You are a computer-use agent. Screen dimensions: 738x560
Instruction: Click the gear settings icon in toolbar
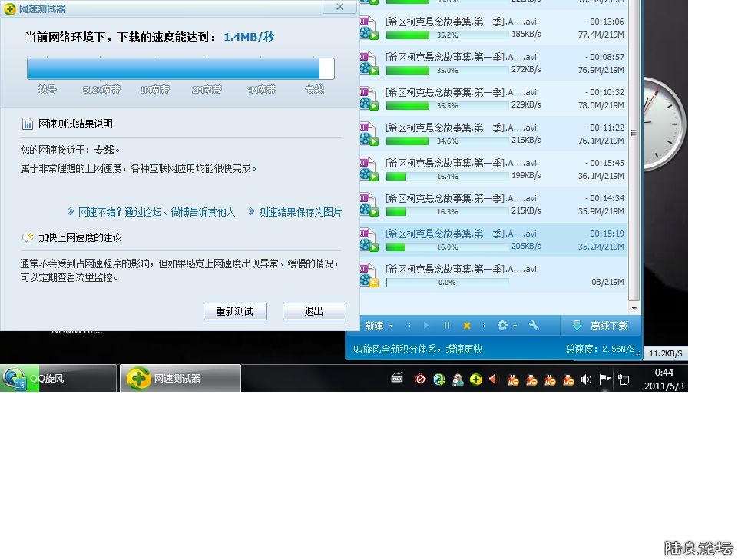502,326
